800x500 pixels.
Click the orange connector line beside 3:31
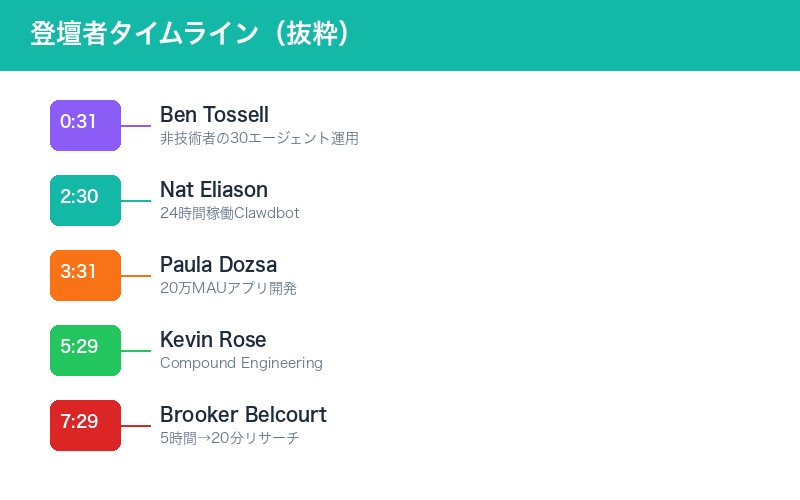136,276
